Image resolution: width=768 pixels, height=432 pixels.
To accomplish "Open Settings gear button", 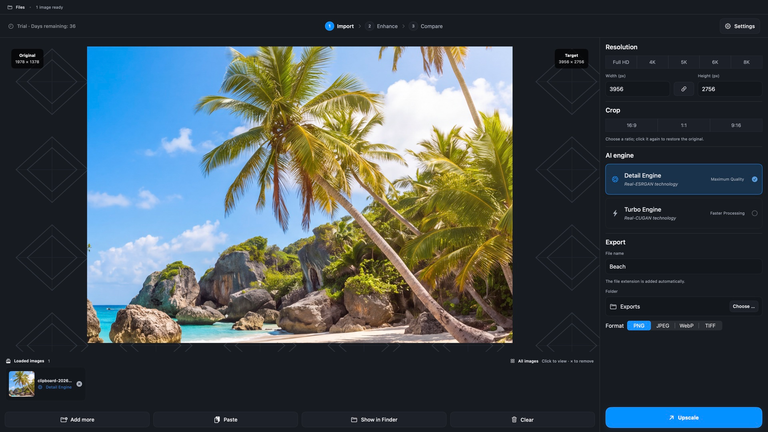I will 740,26.
